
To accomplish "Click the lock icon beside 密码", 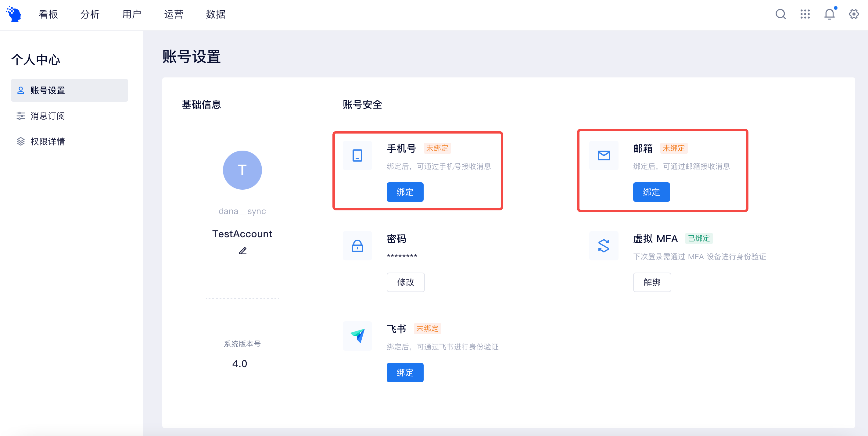I will point(357,246).
